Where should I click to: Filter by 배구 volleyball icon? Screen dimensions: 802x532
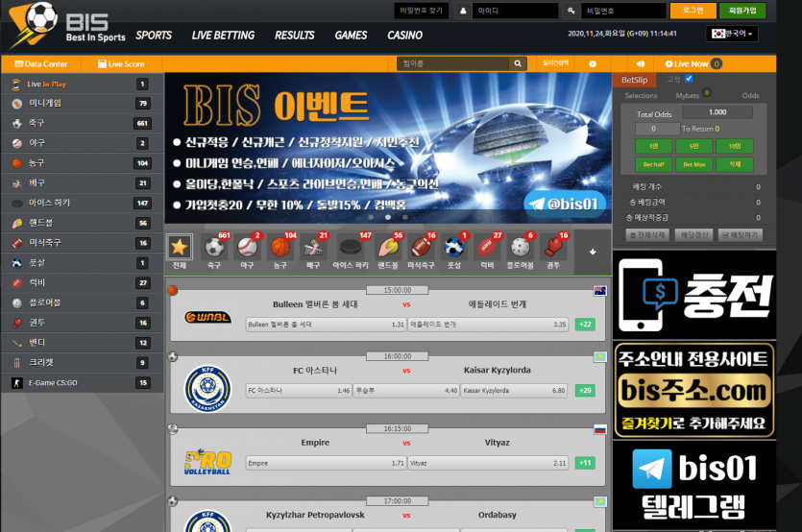313,248
